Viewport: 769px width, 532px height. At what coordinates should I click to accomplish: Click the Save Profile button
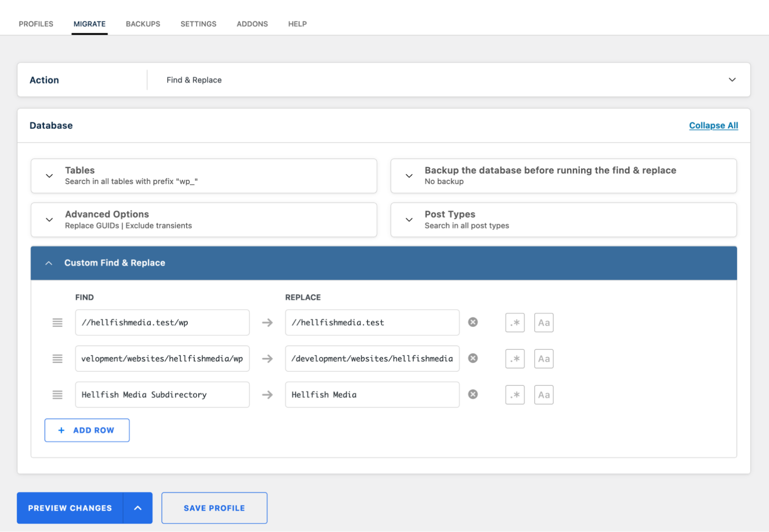point(214,507)
